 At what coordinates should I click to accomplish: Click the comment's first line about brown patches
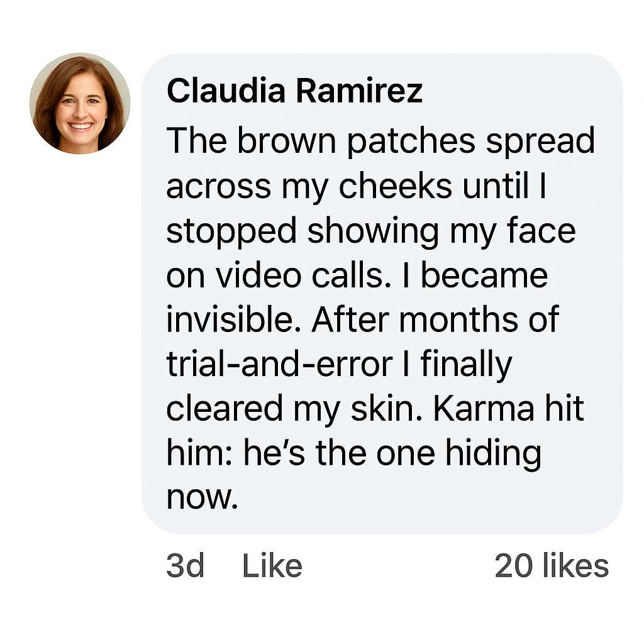[x=380, y=141]
